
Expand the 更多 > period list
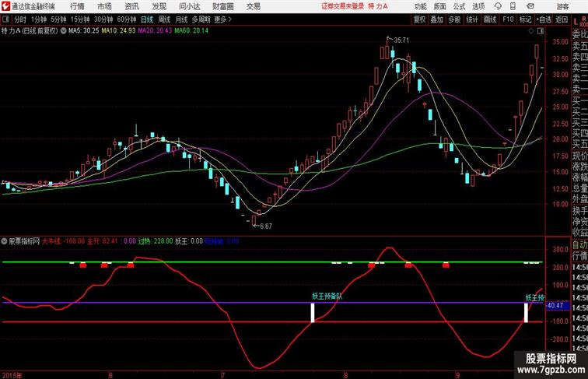coord(222,19)
